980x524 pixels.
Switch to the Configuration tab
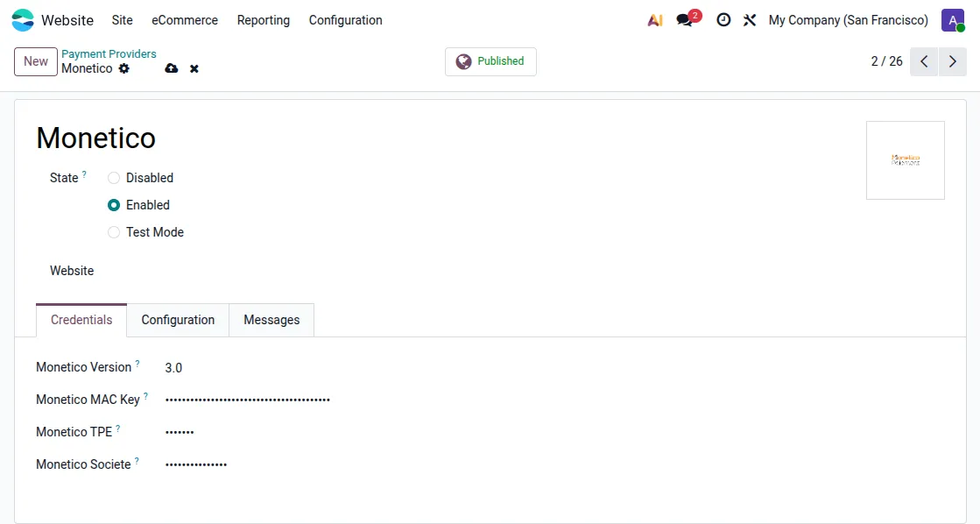178,320
